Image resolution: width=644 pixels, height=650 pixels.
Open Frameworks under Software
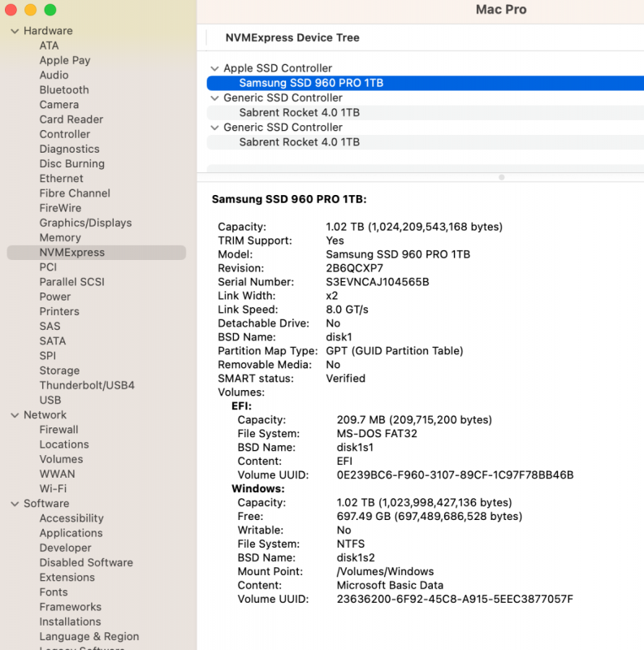coord(71,607)
